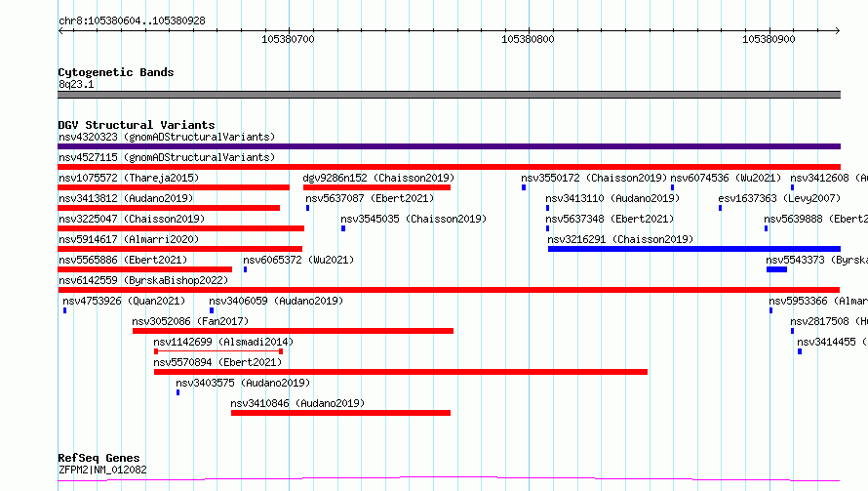868x491 pixels.
Task: Click nsv3410846 (Audano2019) label
Action: pos(297,403)
